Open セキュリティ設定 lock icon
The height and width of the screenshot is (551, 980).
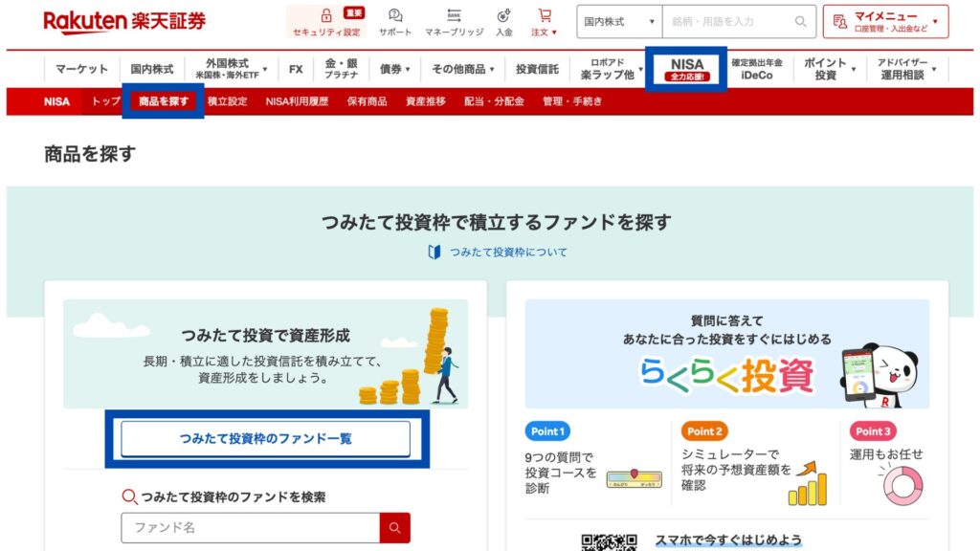[x=326, y=15]
